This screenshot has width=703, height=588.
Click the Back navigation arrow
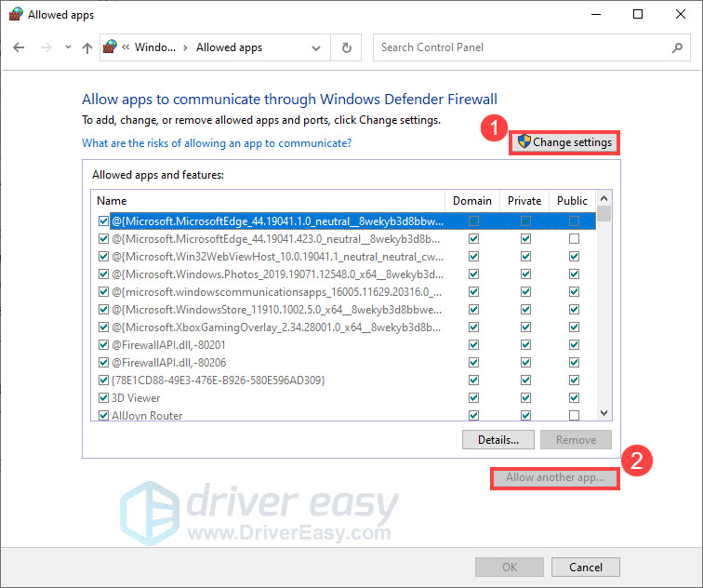click(x=20, y=47)
